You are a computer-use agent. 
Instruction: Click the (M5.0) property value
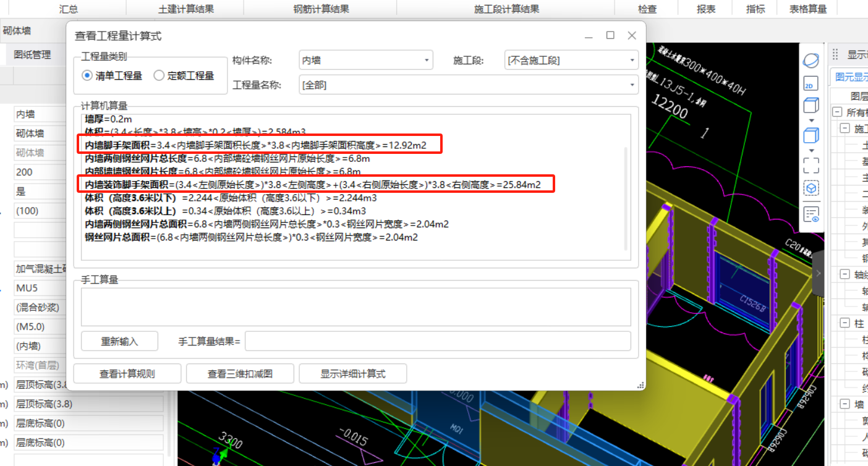tap(40, 327)
